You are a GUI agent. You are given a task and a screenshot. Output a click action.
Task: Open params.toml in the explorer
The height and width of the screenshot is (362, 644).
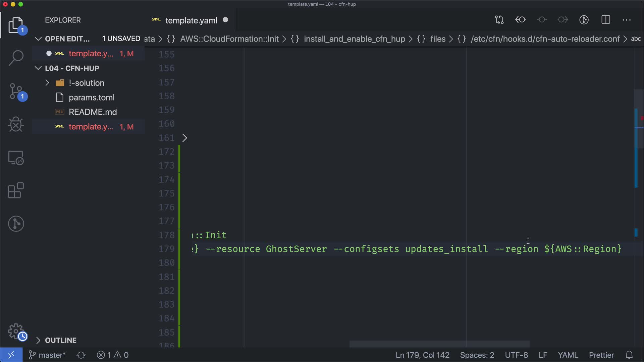click(92, 98)
